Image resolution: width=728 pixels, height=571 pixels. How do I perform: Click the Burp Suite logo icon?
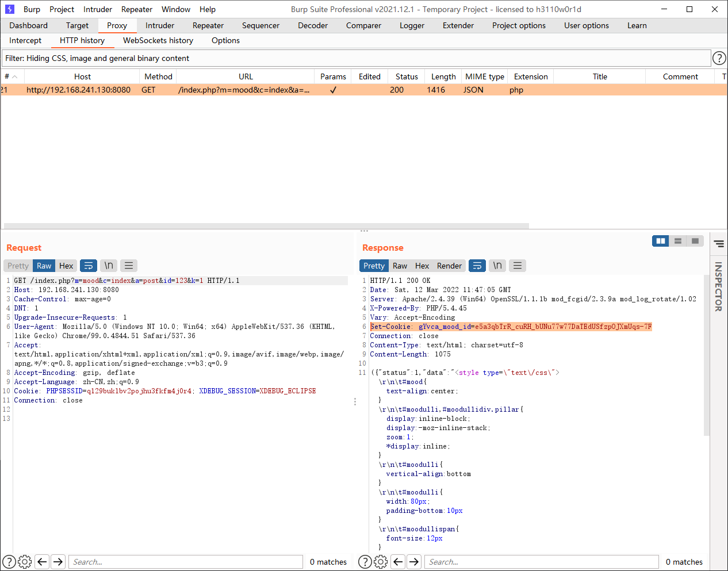[10, 9]
